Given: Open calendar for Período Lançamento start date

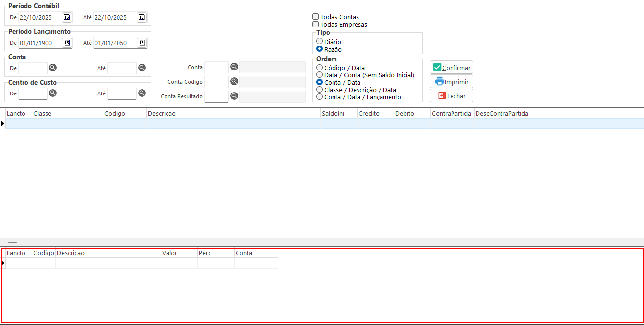Looking at the screenshot, I should tap(67, 43).
